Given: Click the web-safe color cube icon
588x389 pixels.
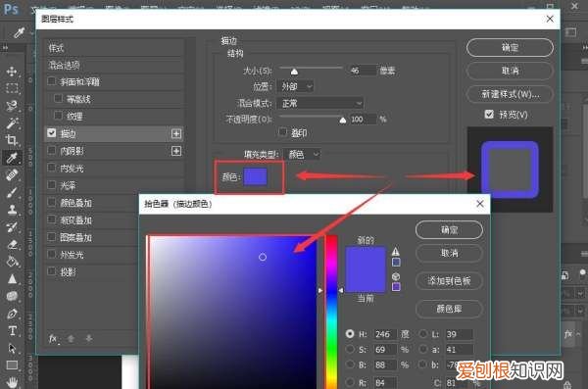Looking at the screenshot, I should [396, 276].
